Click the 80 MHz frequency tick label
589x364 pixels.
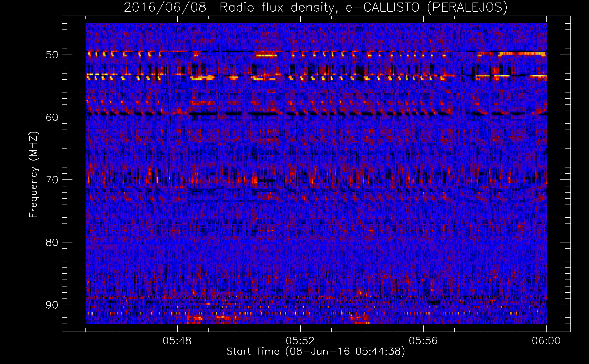pos(52,242)
